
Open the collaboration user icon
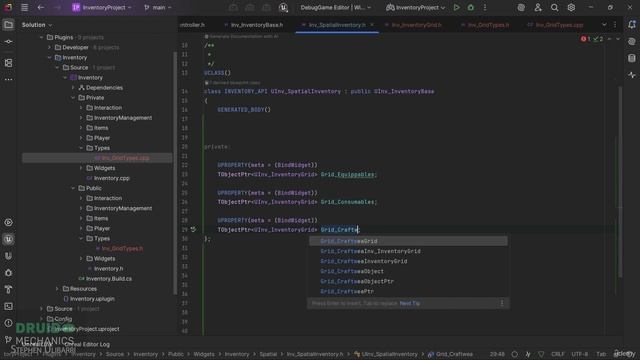[x=538, y=7]
